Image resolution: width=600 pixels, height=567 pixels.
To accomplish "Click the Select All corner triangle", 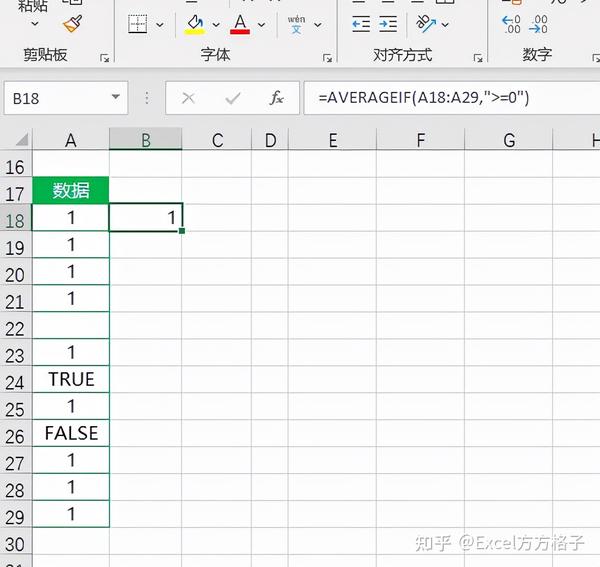I will [x=21, y=139].
